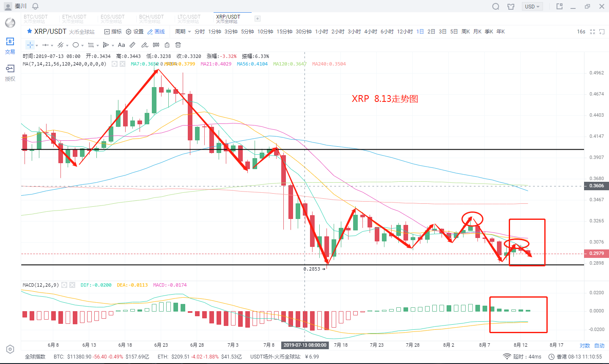Viewport: 609px width, 364px height.
Task: Select the ruler measure tool
Action: click(132, 45)
